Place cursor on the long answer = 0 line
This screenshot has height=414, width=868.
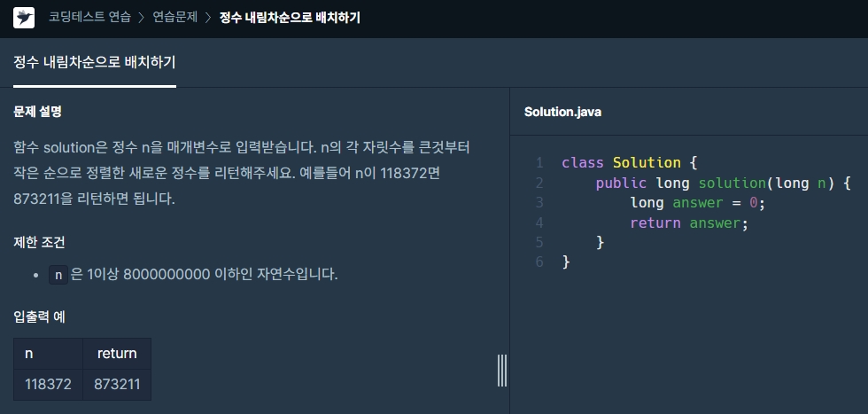698,203
